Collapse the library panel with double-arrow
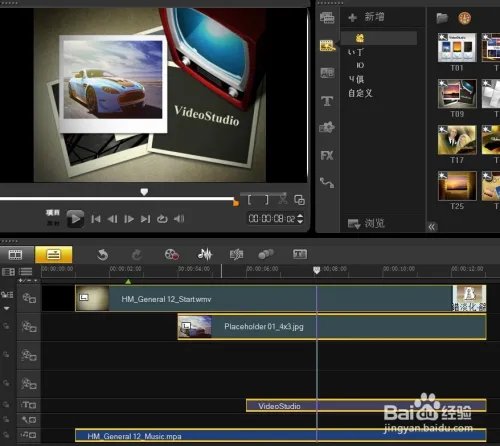Screen dimensions: 500x446 (432, 227)
